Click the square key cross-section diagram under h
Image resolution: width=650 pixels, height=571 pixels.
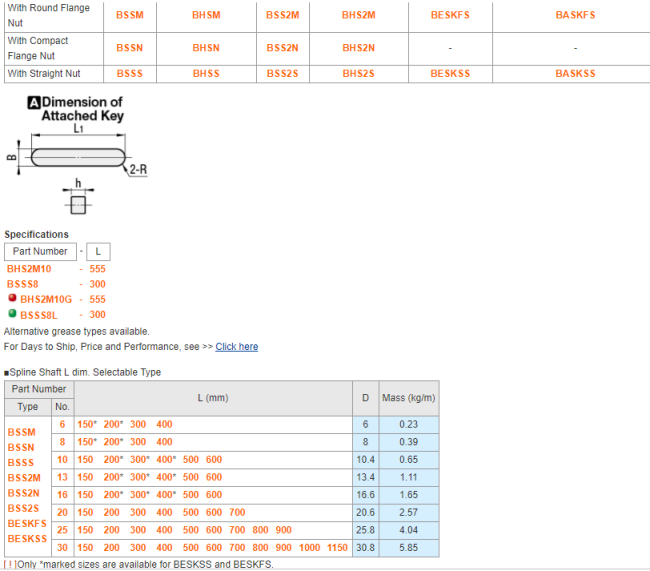pos(78,204)
